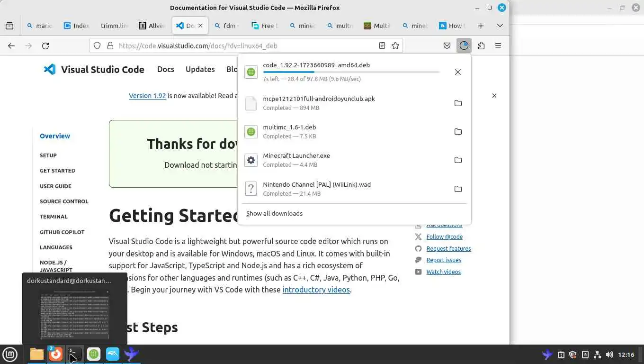Open the Firefox hamburger menu
The width and height of the screenshot is (644, 364).
(x=498, y=45)
